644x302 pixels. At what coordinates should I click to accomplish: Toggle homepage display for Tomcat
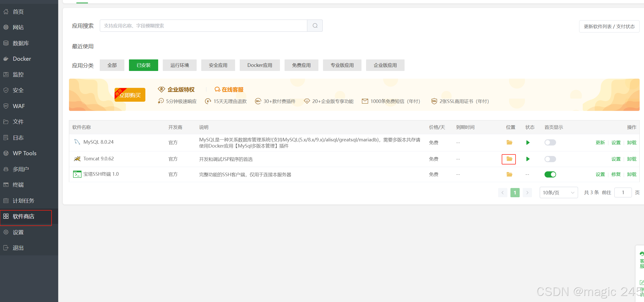550,159
